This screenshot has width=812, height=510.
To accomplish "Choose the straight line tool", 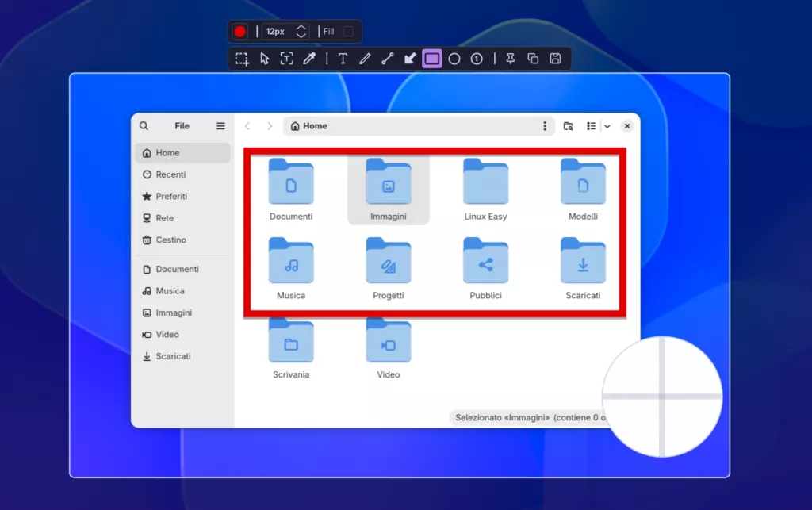I will [387, 59].
